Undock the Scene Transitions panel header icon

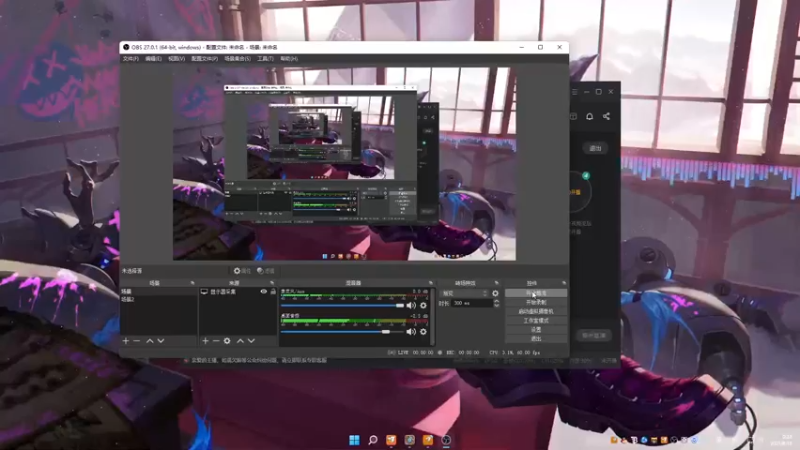(x=496, y=283)
